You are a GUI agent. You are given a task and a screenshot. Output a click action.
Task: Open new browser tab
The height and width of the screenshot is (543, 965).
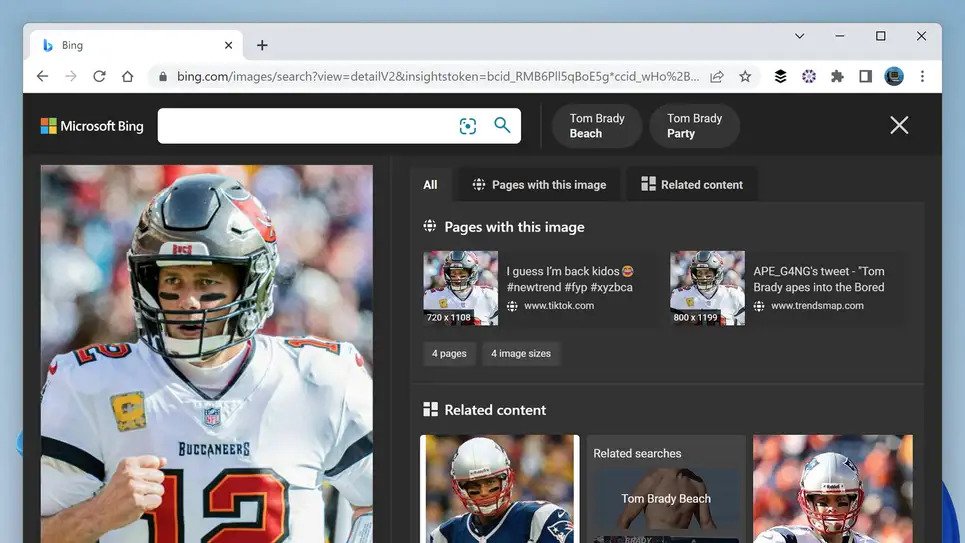[262, 45]
